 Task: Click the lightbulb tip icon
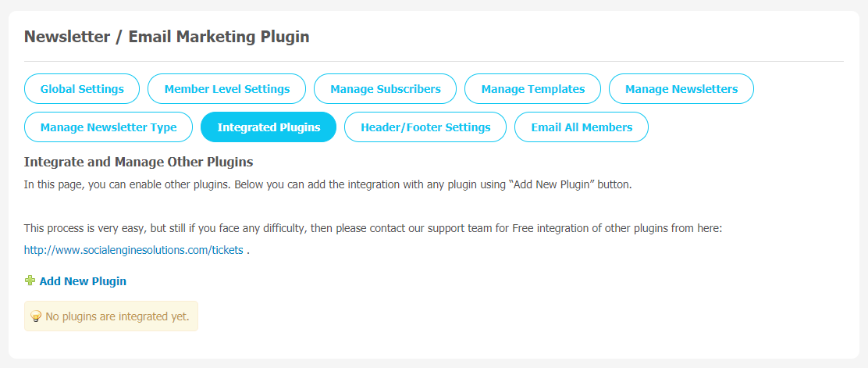(x=36, y=316)
